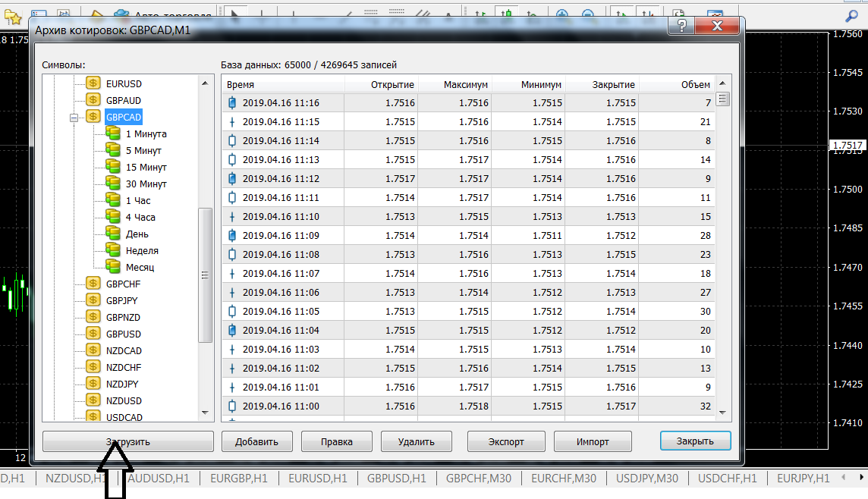Collapse the GBPCAD tree node
The width and height of the screenshot is (868, 499).
(x=74, y=118)
